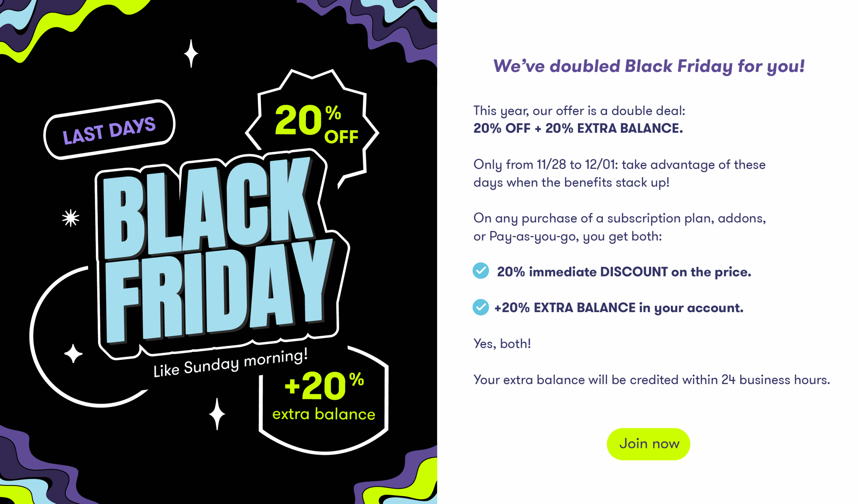The image size is (860, 504).
Task: Click the bold "20% OFF + 20% EXTRA BALANCE." line
Action: (578, 128)
